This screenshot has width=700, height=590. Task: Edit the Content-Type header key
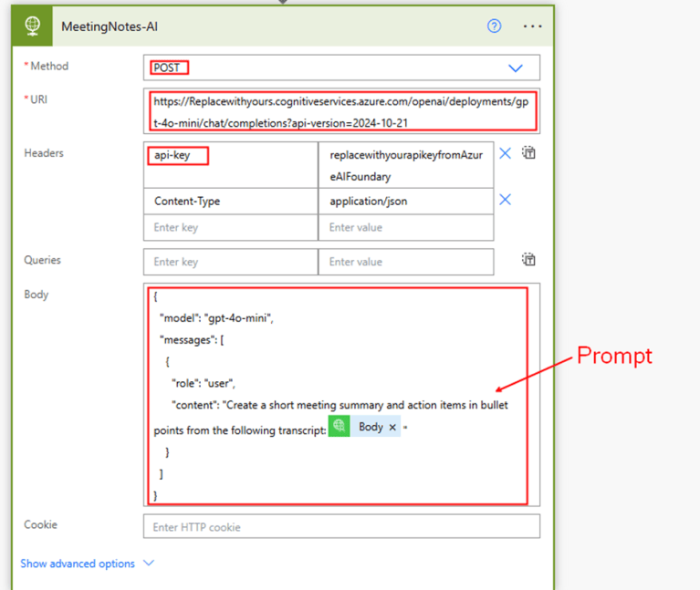tap(231, 202)
